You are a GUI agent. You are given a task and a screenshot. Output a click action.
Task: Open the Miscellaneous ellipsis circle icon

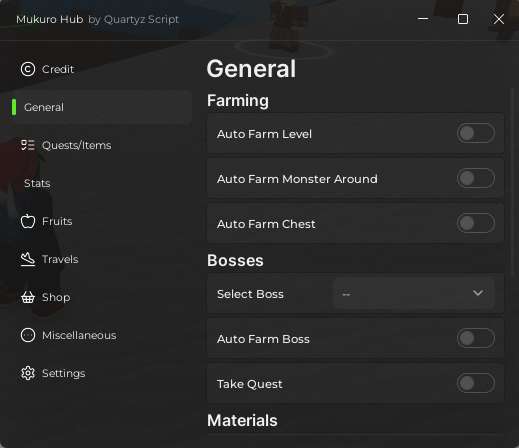pos(28,335)
